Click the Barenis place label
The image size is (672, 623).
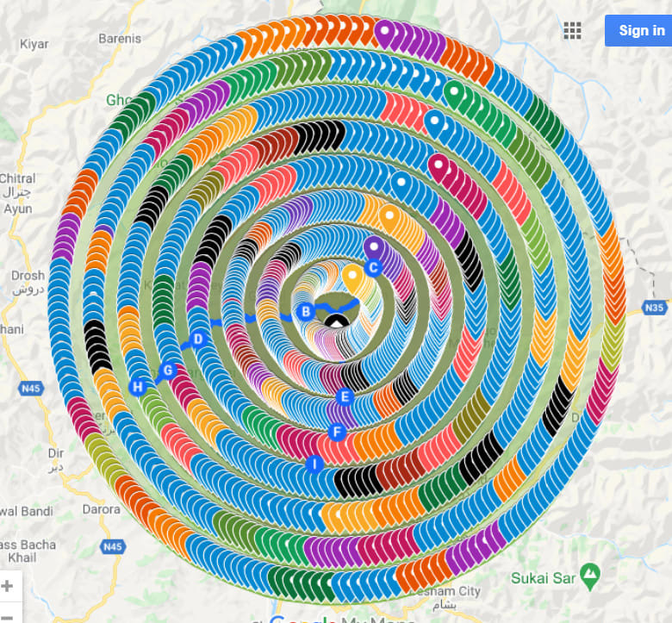pyautogui.click(x=120, y=39)
